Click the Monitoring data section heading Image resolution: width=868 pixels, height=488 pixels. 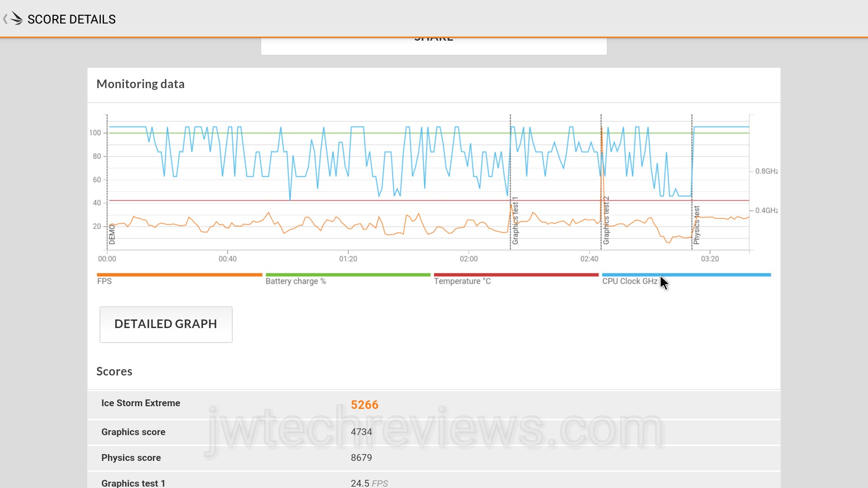[x=141, y=84]
